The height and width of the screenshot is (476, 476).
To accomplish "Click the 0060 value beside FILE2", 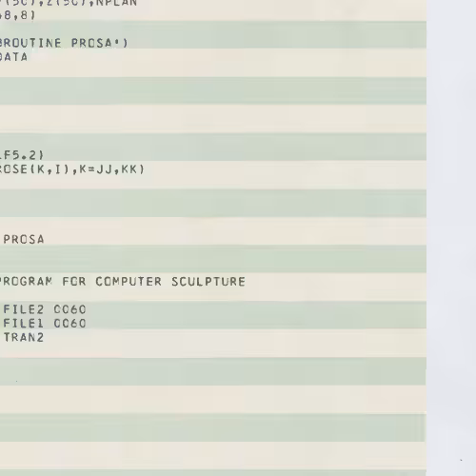I will coord(69,309).
